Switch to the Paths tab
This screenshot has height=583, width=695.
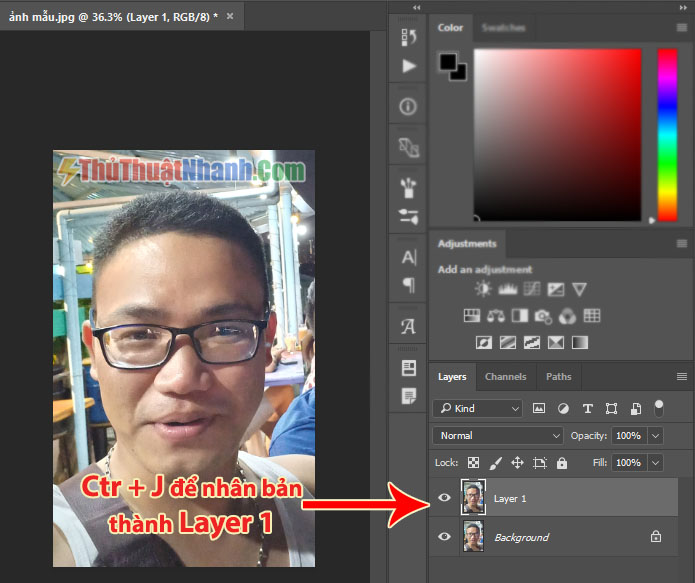558,376
